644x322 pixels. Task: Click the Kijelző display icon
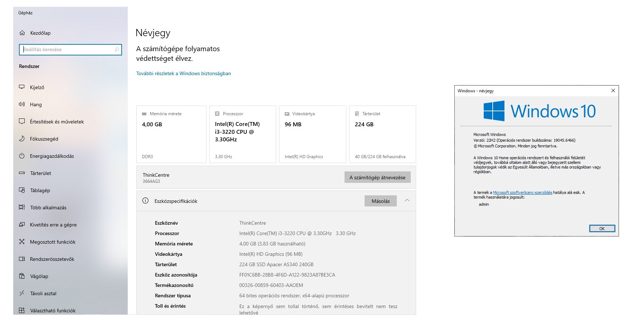tap(22, 87)
